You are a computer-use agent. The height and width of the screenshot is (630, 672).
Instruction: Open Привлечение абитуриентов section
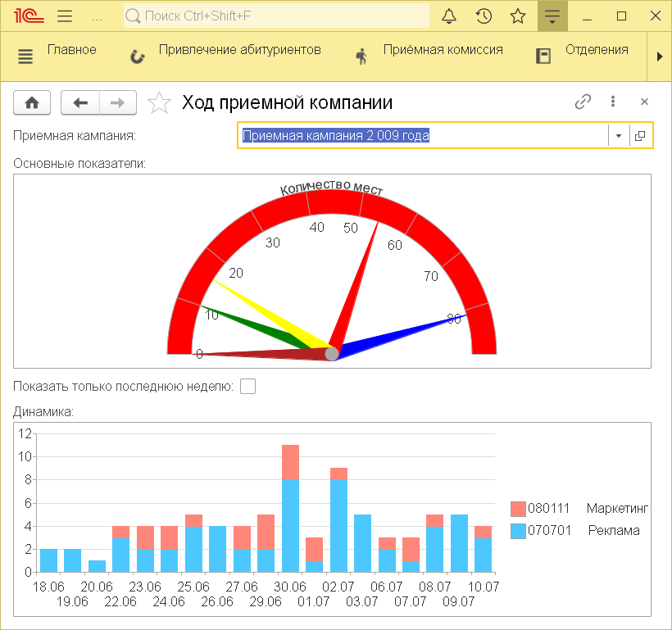tap(239, 50)
